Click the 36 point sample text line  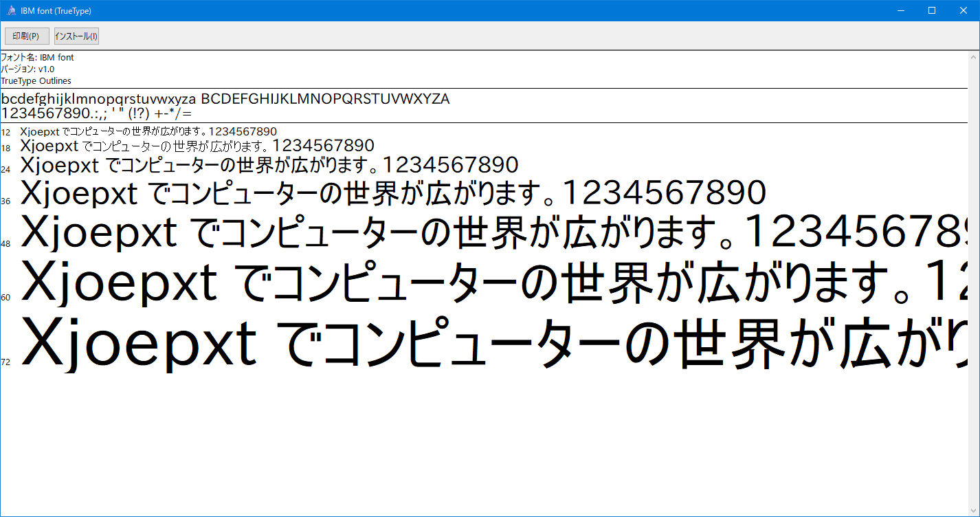tap(393, 193)
